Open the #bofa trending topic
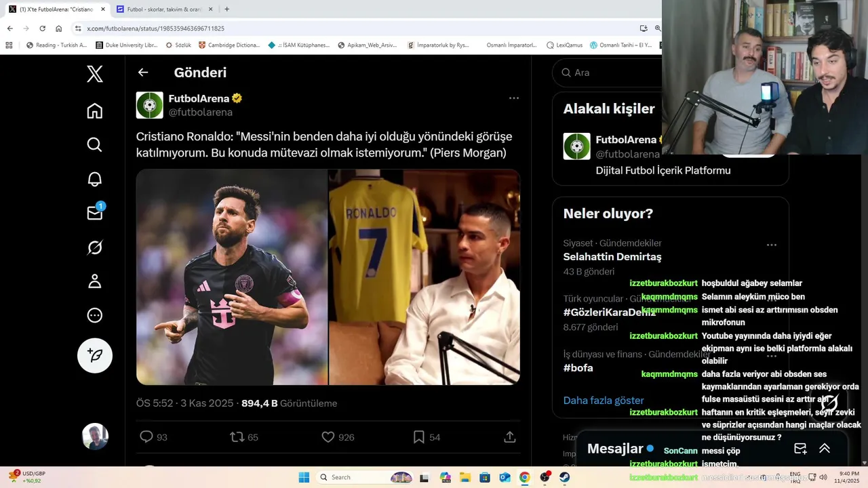 tap(578, 368)
